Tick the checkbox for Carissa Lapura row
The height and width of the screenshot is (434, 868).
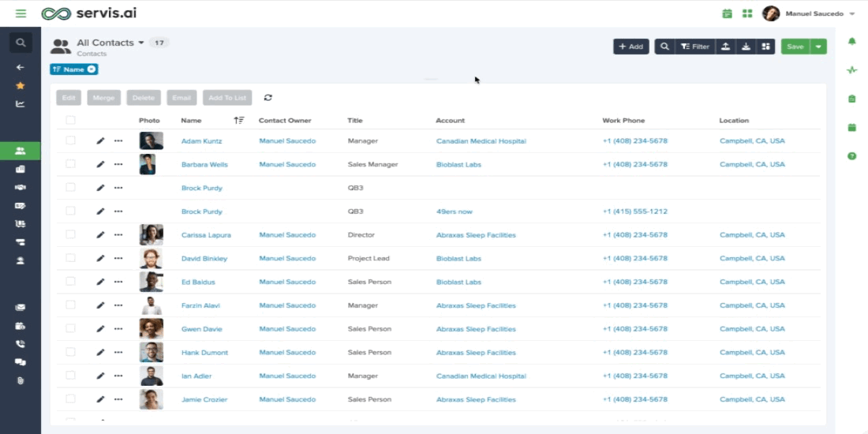pyautogui.click(x=70, y=234)
